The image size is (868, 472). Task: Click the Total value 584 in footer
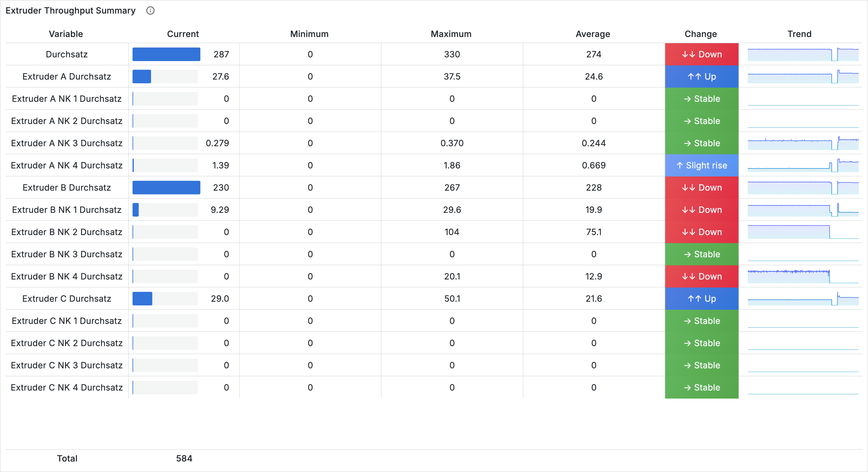click(184, 458)
